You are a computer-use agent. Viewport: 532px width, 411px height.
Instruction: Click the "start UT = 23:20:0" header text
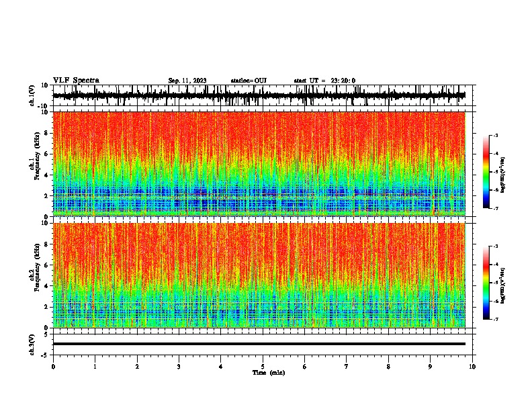324,81
